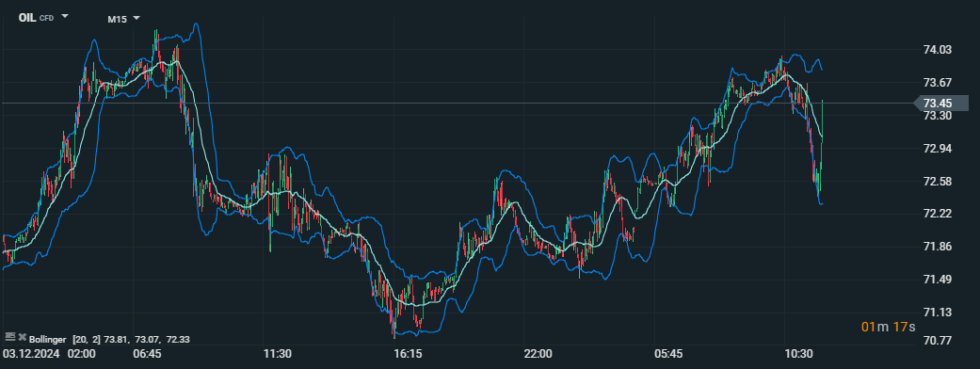Click the current price tag 73.45

click(x=941, y=104)
